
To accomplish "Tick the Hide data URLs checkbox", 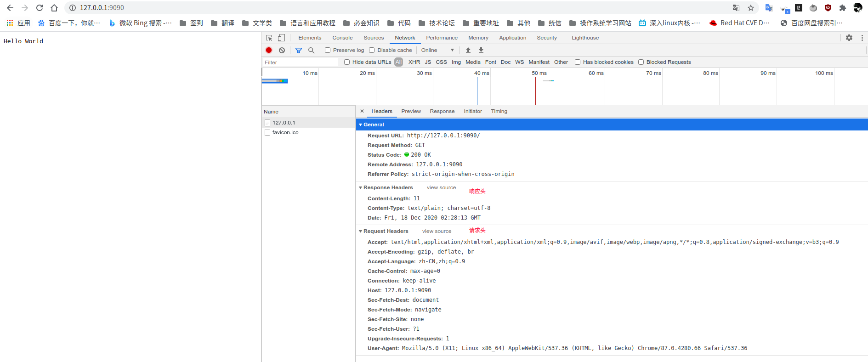I will 347,62.
